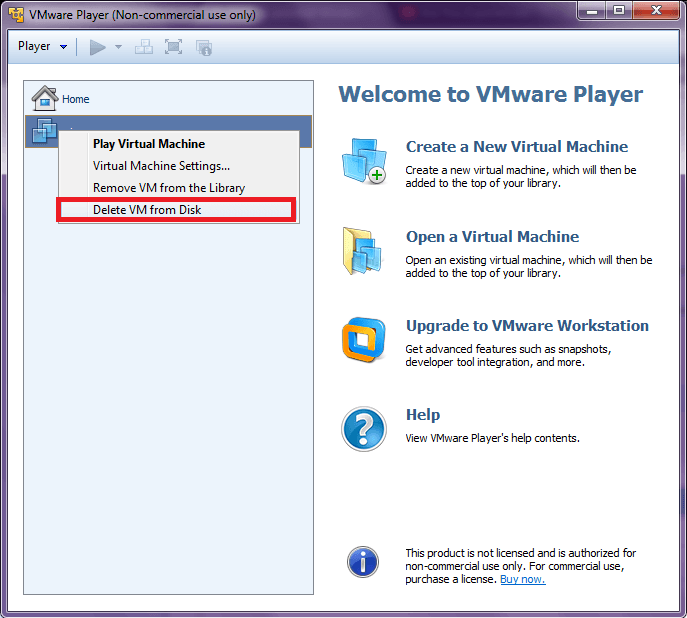Click Upgrade to VMware Workstation heading
The image size is (687, 618).
[527, 326]
